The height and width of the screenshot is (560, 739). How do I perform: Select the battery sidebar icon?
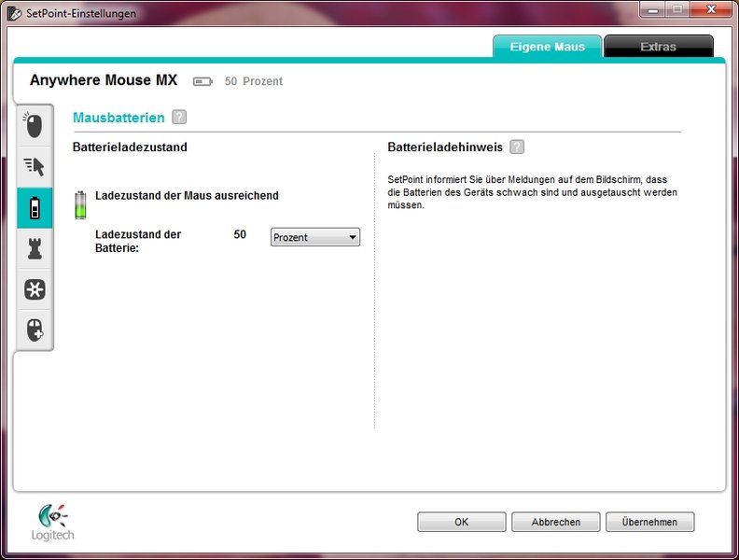(35, 208)
